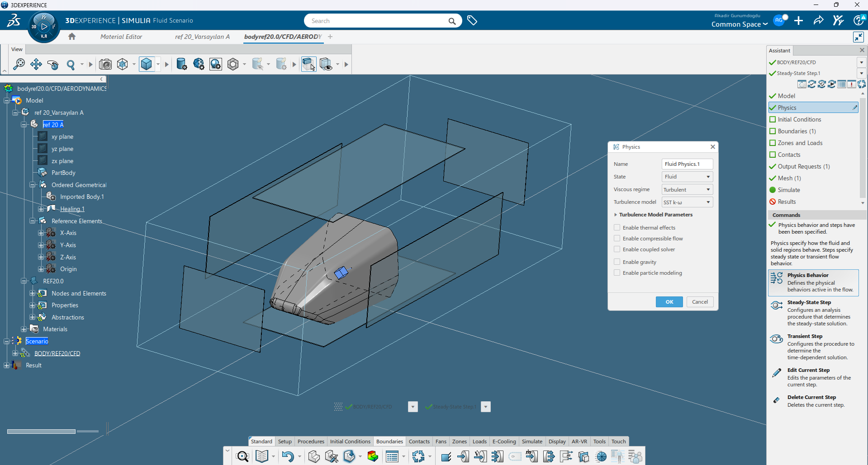Add a new tab with plus
The height and width of the screenshot is (465, 868).
(x=330, y=37)
